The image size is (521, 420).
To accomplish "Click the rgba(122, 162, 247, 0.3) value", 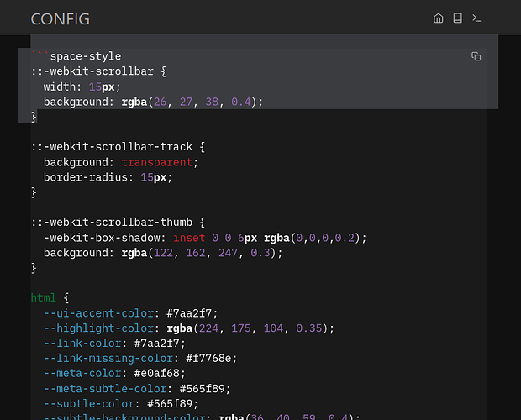I will click(202, 252).
